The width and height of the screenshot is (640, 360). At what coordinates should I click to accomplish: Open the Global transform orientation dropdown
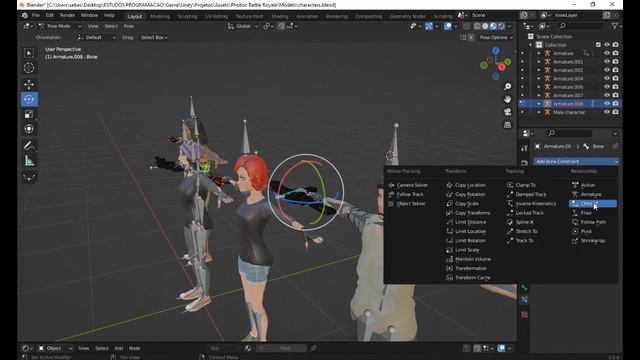pyautogui.click(x=243, y=26)
